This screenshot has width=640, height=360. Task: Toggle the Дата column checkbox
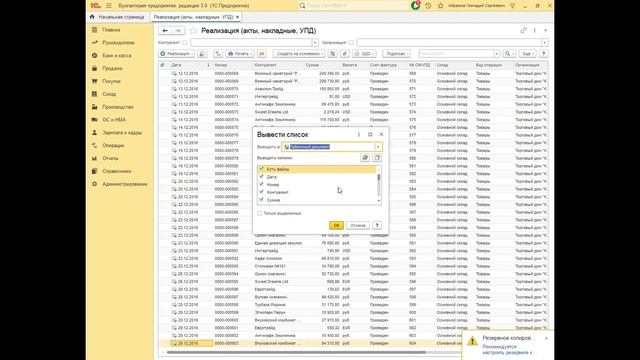(x=262, y=177)
